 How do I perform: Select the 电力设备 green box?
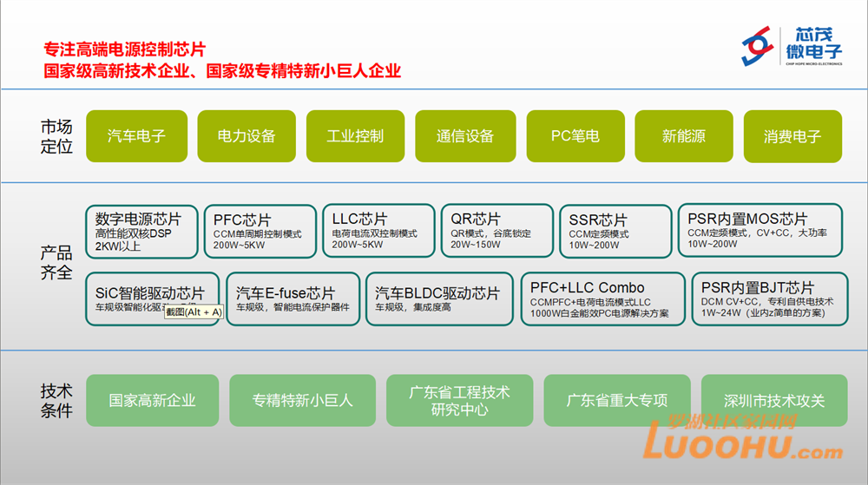pyautogui.click(x=247, y=136)
